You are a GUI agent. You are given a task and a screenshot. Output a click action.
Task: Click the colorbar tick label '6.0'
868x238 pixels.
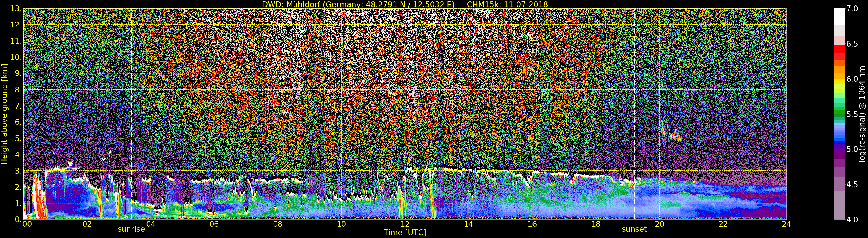coord(852,79)
